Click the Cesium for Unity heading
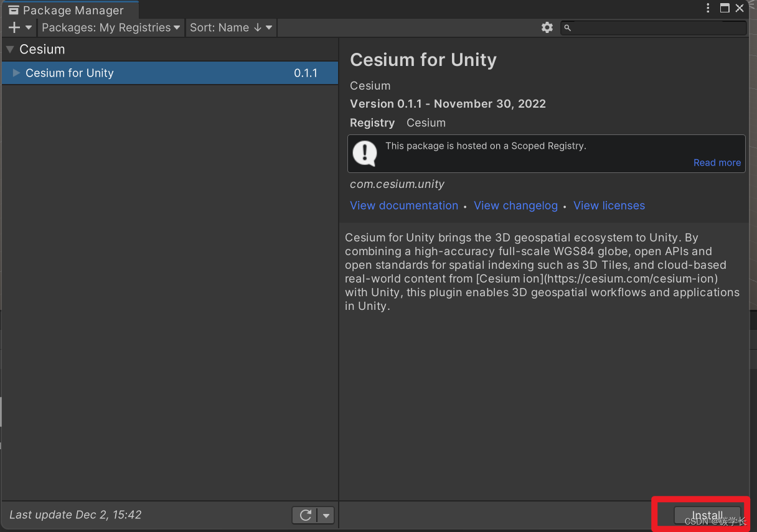Screen dimensions: 757x532 click(x=423, y=60)
